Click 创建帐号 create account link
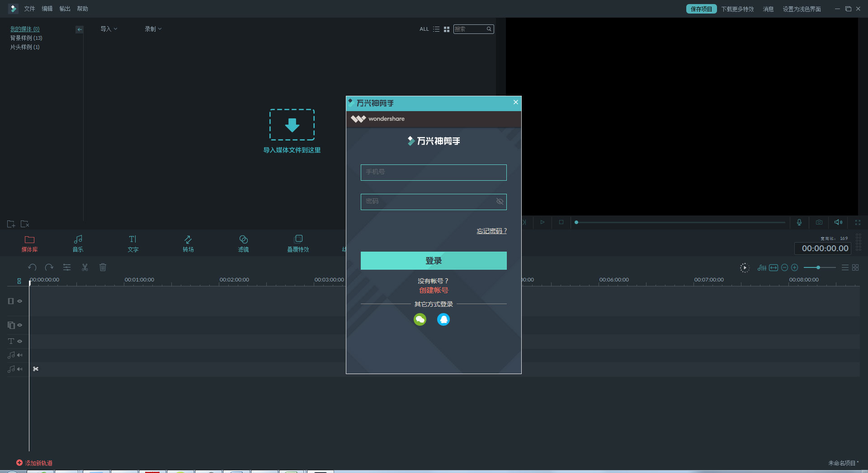This screenshot has width=868, height=473. [x=434, y=290]
